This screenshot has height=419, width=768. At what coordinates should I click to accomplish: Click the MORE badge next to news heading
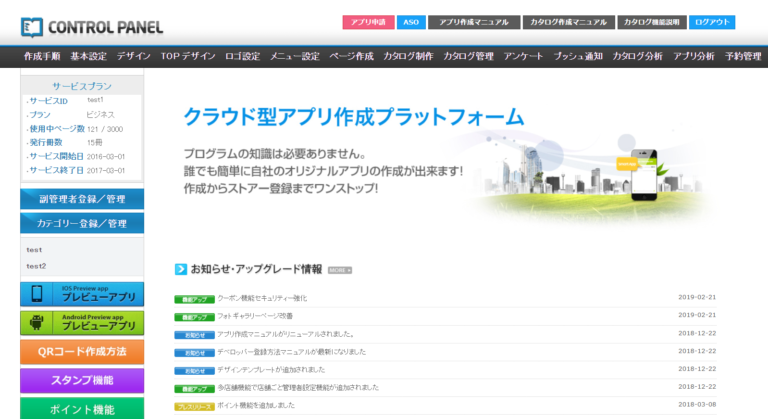point(339,270)
